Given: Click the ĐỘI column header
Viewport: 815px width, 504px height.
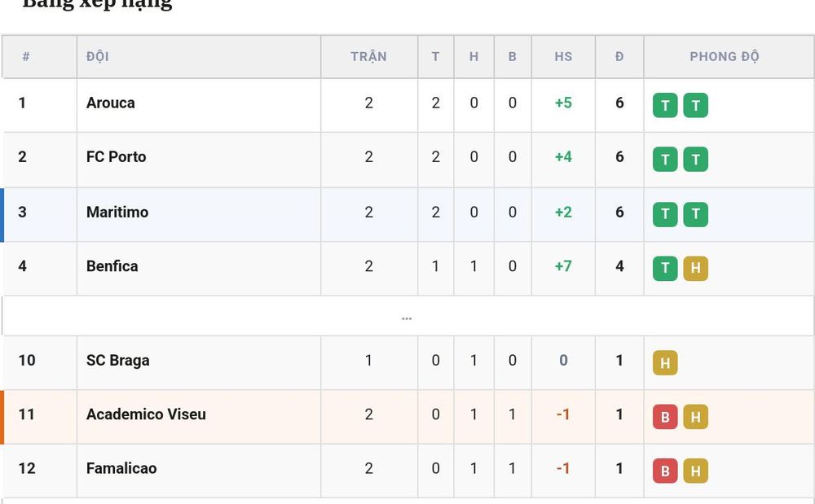Looking at the screenshot, I should click(98, 56).
